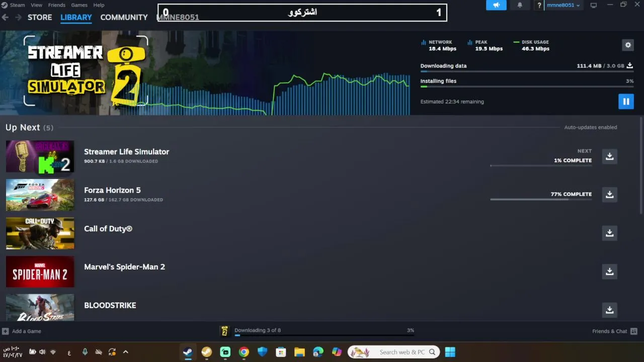Click the Friends & Chat grid icon
The image size is (644, 362).
[634, 331]
